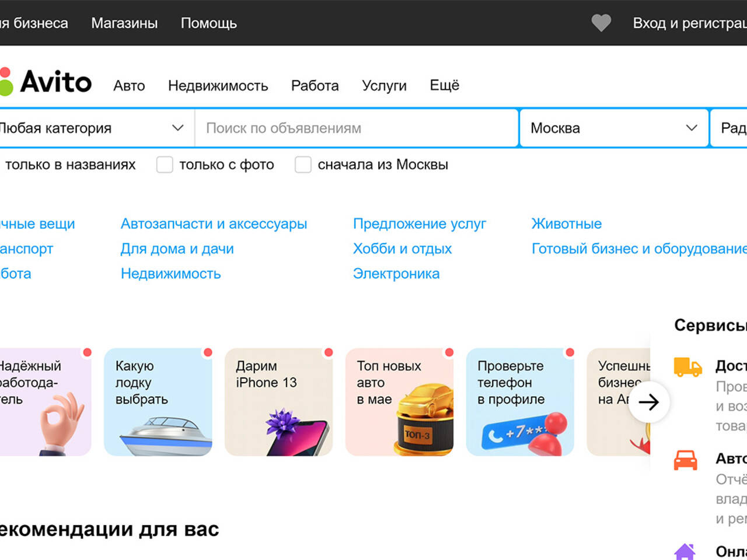This screenshot has width=747, height=560.
Task: Open the 'Хобби и отдых' category
Action: pyautogui.click(x=403, y=249)
